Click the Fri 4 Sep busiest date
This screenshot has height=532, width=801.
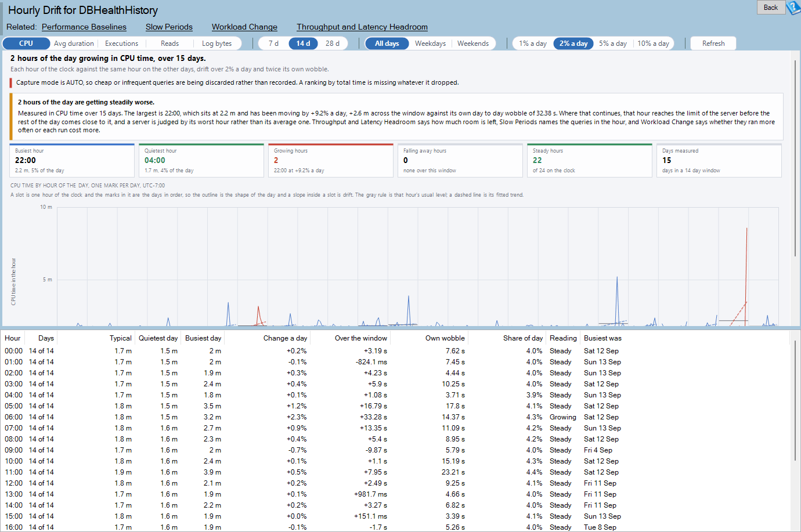[598, 450]
